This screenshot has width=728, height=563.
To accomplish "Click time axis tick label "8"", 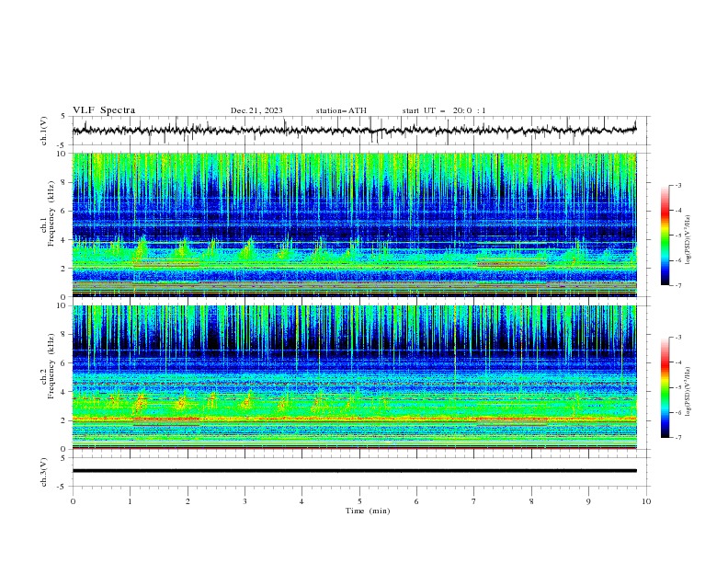I will coord(531,501).
